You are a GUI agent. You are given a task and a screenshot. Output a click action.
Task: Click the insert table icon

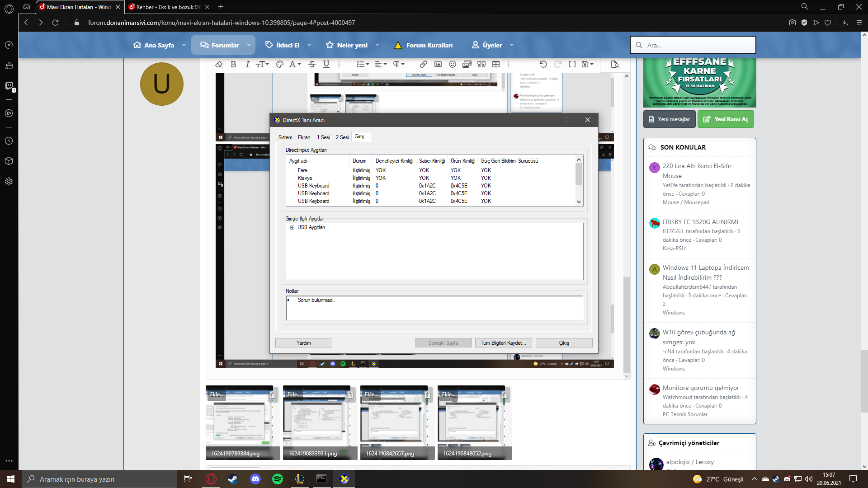pyautogui.click(x=495, y=64)
